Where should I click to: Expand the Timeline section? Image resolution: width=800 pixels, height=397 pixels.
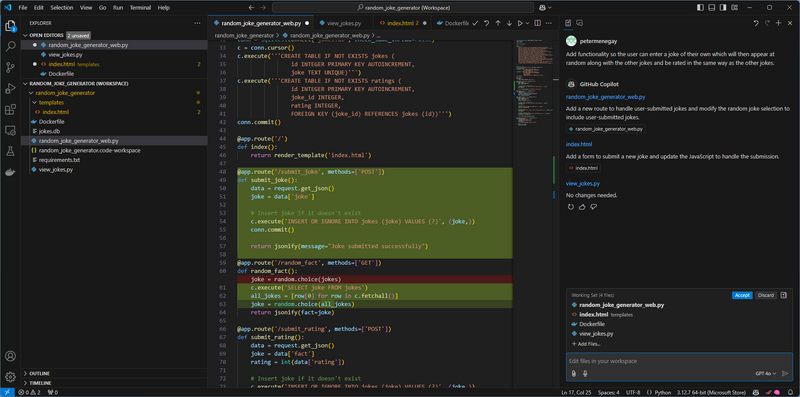pyautogui.click(x=40, y=383)
